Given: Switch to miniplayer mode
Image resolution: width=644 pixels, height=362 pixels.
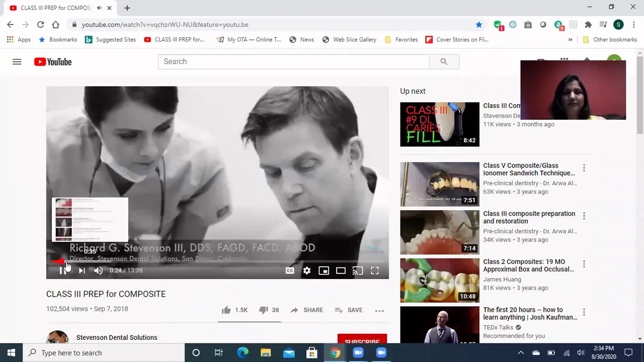Looking at the screenshot, I should click(x=324, y=270).
